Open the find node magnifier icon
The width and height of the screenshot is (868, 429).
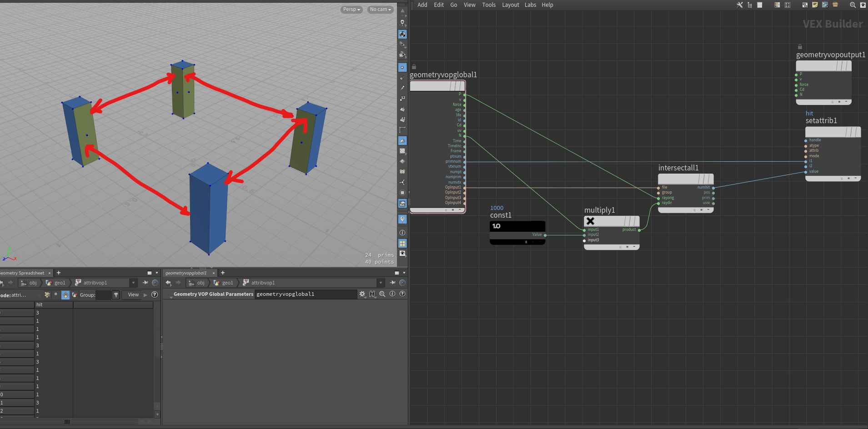click(853, 5)
